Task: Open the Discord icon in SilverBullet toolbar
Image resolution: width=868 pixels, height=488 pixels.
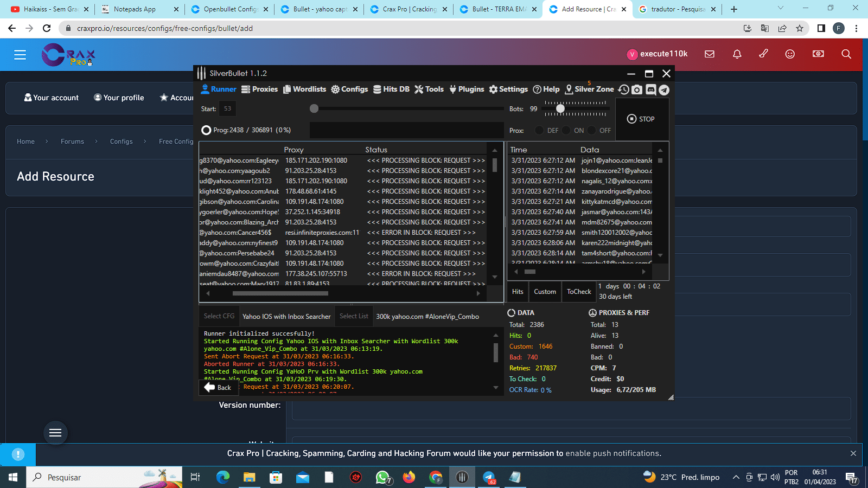Action: point(650,89)
